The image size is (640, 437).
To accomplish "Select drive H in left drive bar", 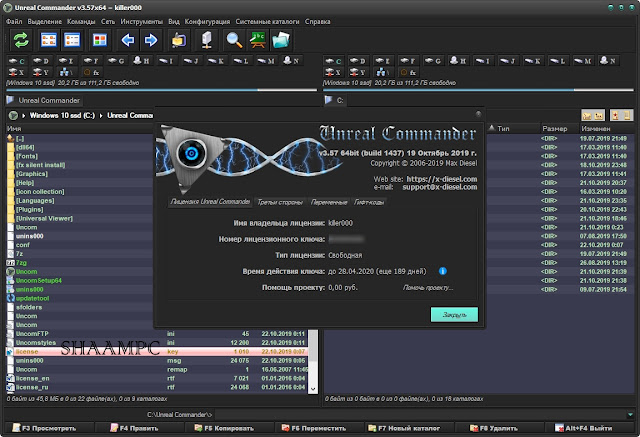I will click(142, 61).
